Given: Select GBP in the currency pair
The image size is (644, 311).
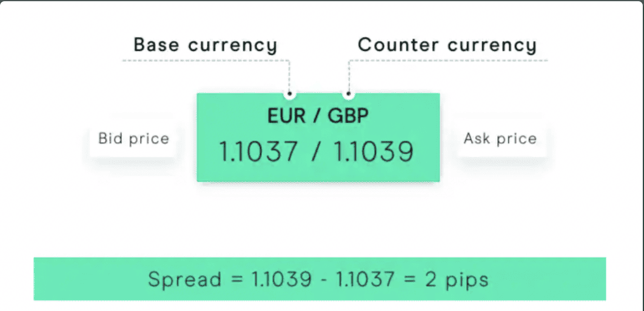Looking at the screenshot, I should point(348,116).
